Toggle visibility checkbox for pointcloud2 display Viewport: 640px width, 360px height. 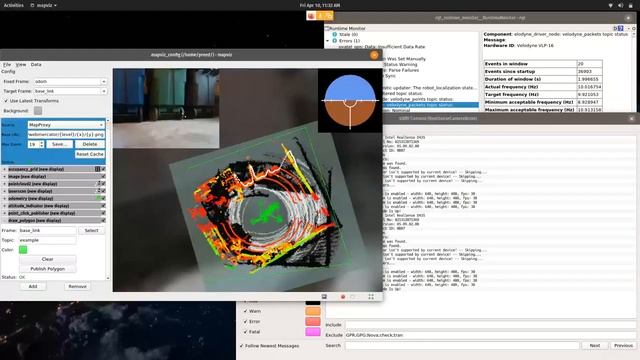(x=103, y=184)
